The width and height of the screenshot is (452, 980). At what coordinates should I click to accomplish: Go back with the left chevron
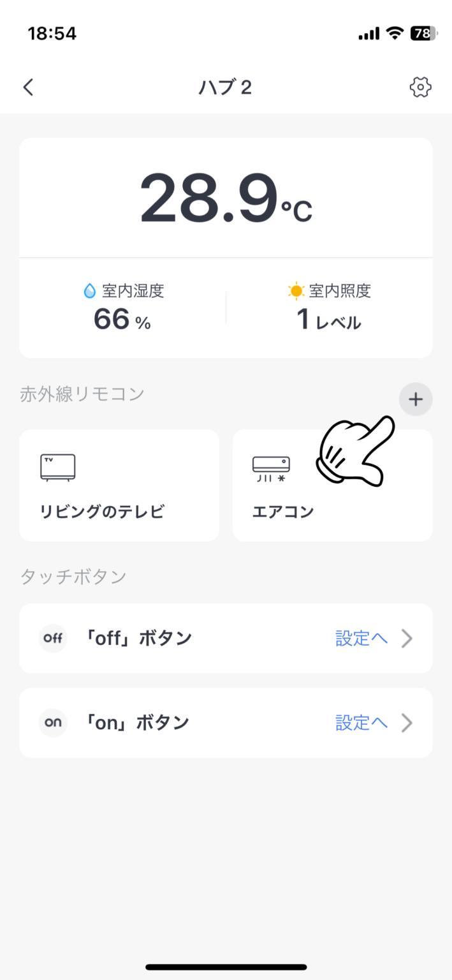click(x=28, y=87)
